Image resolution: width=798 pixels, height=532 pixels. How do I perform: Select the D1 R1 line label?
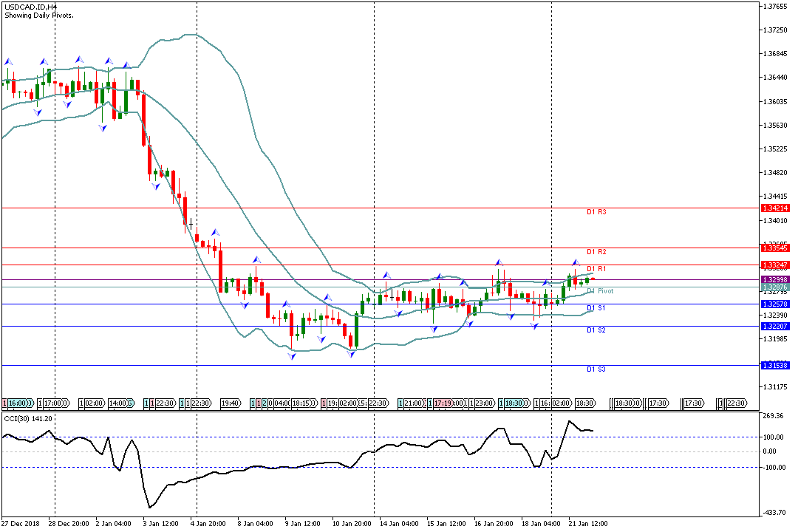(x=596, y=269)
